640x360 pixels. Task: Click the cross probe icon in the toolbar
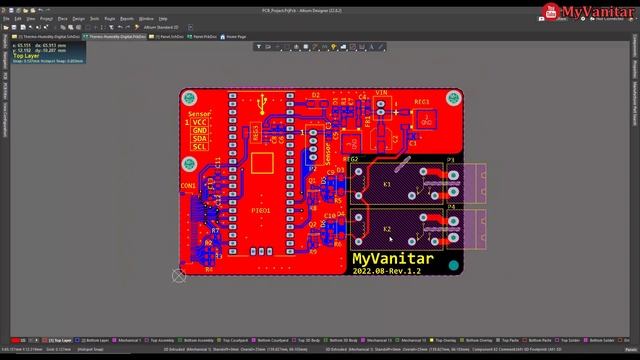pyautogui.click(x=136, y=27)
